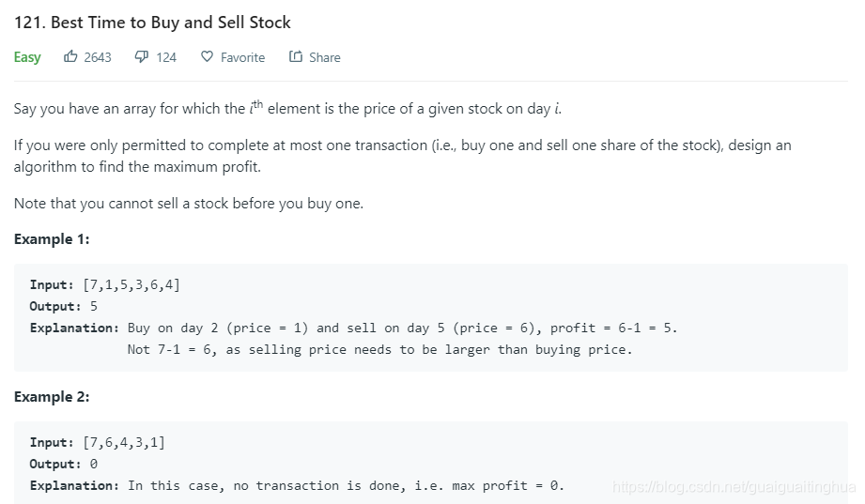This screenshot has width=865, height=504.
Task: Click the Share text label
Action: click(324, 57)
